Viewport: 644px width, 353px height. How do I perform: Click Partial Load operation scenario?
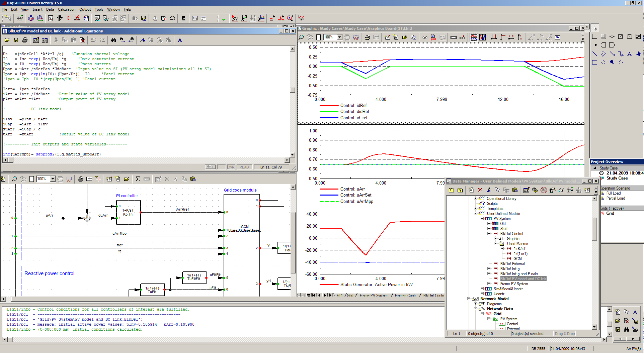pyautogui.click(x=616, y=198)
